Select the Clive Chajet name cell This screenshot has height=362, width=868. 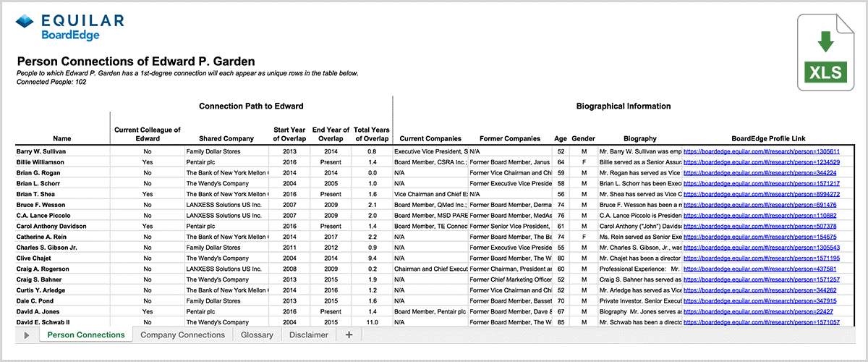click(62, 258)
